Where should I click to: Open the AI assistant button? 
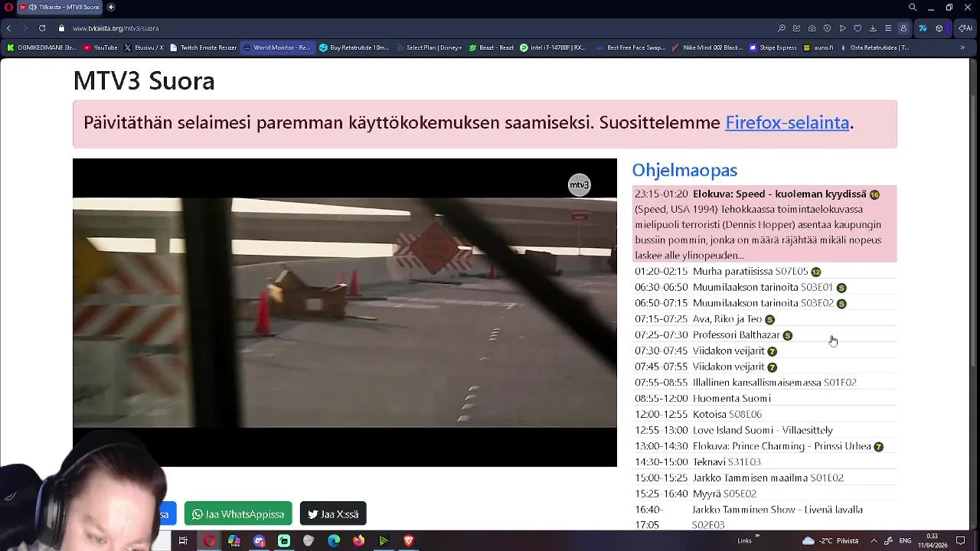pos(965,28)
